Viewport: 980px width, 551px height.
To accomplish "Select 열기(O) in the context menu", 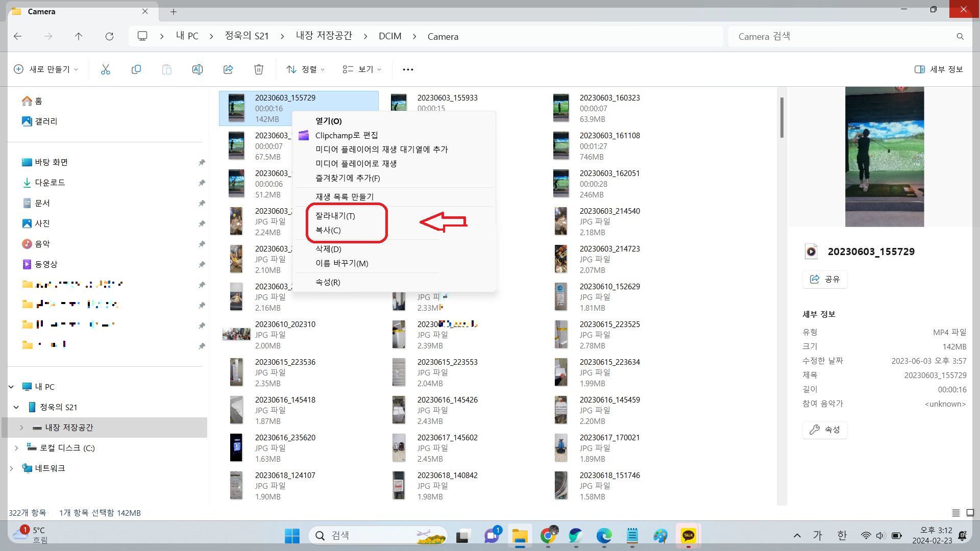I will (330, 121).
